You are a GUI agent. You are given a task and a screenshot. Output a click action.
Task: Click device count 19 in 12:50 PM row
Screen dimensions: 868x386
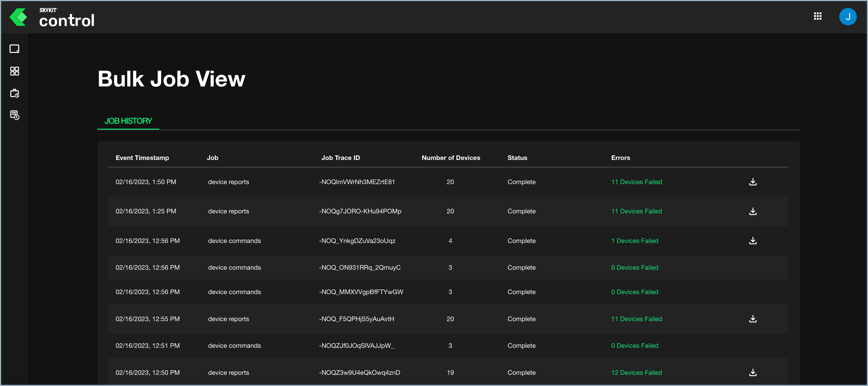point(450,373)
